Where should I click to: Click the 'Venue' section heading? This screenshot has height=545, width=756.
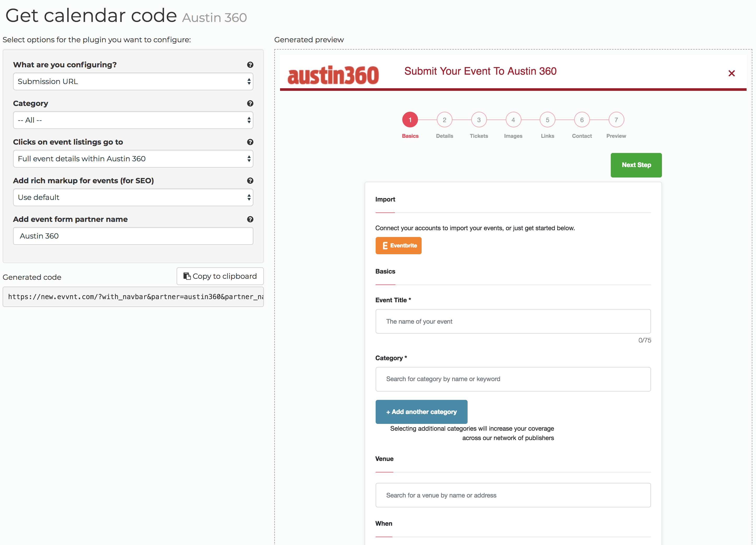click(384, 459)
